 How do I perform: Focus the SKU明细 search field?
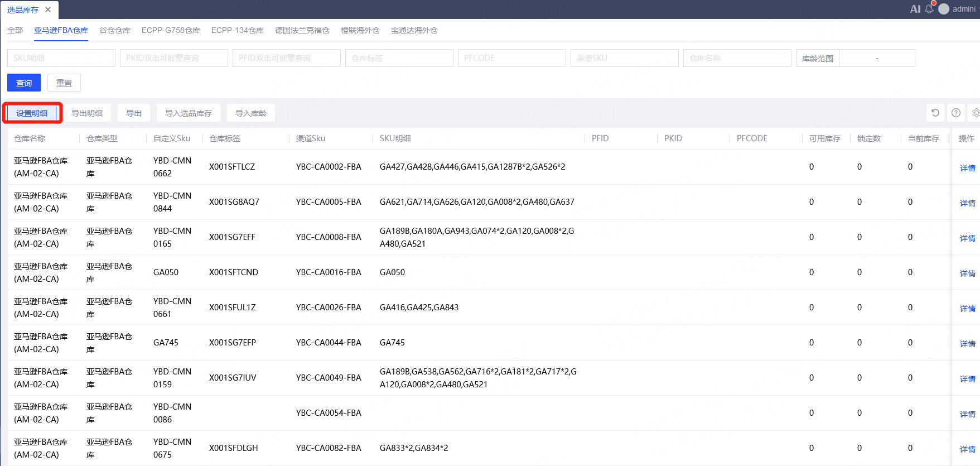tap(61, 58)
